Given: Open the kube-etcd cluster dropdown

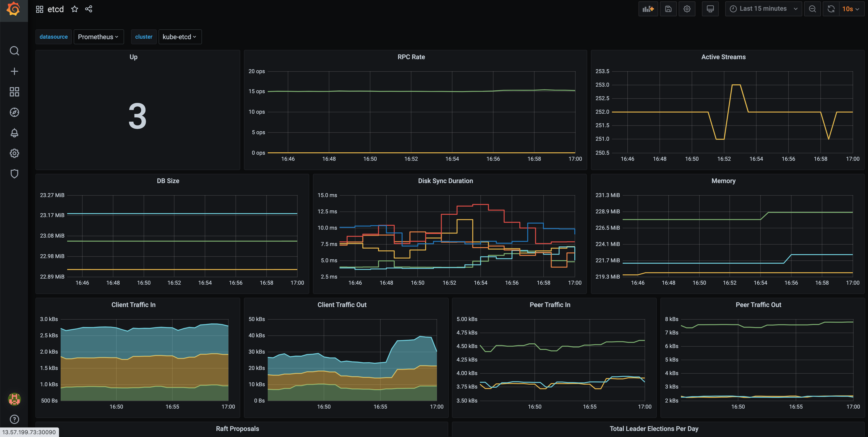Looking at the screenshot, I should click(180, 37).
